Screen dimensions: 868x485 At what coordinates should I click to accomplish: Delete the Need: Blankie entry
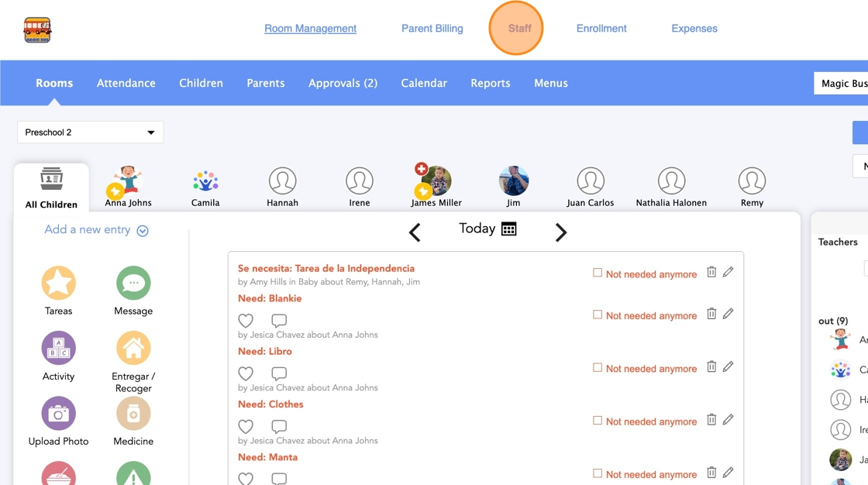tap(711, 314)
